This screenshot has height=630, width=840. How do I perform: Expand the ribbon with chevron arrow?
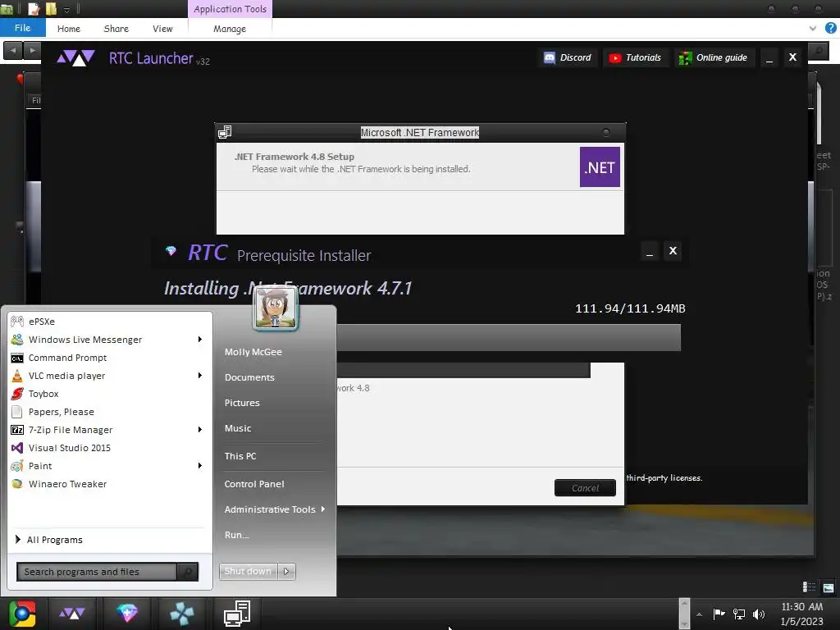pos(813,28)
